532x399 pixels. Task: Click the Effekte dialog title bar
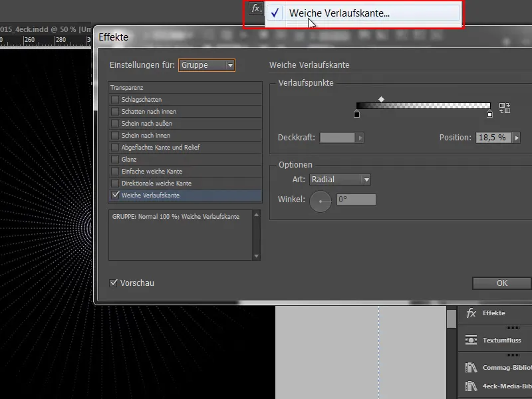click(314, 37)
